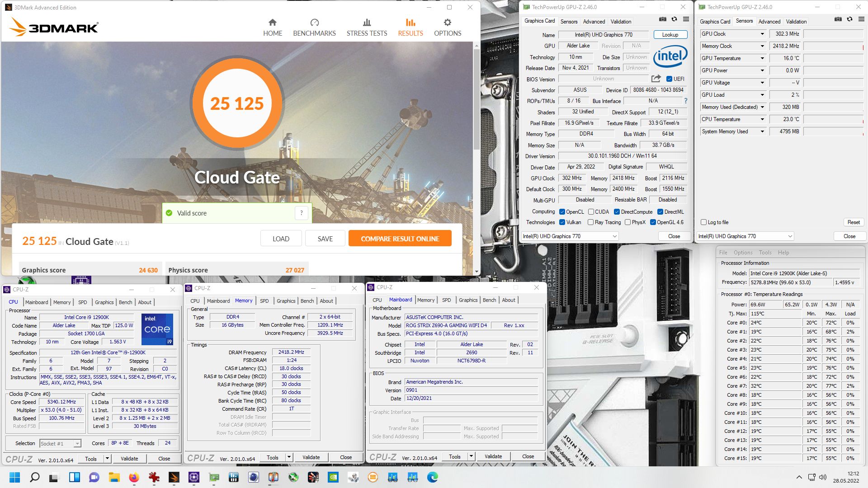
Task: Switch to Sensors tab in left GPU-Z
Action: tap(569, 21)
